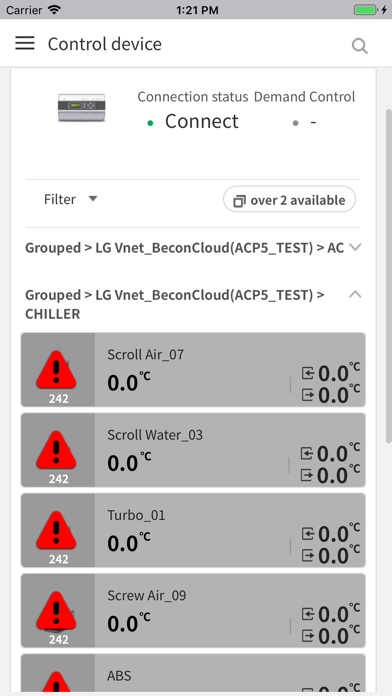Click Scroll Water_03 red warning icon
Image resolution: width=392 pixels, height=696 pixels.
56,450
